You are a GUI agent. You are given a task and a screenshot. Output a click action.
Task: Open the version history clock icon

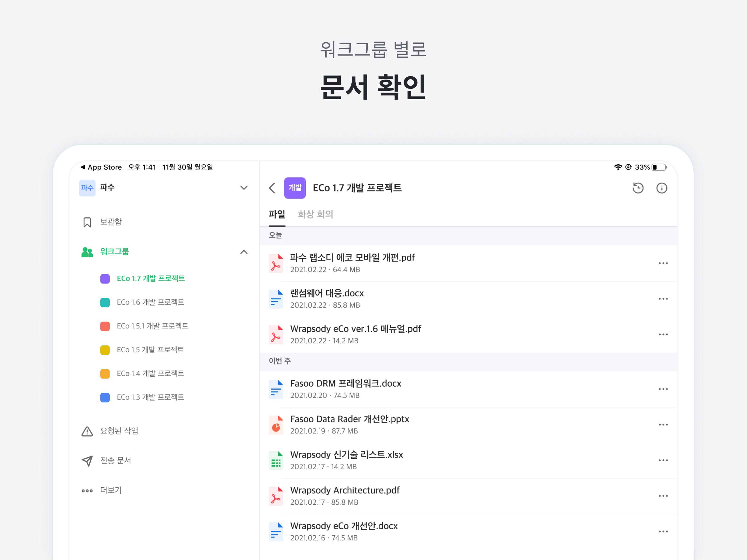click(x=638, y=188)
